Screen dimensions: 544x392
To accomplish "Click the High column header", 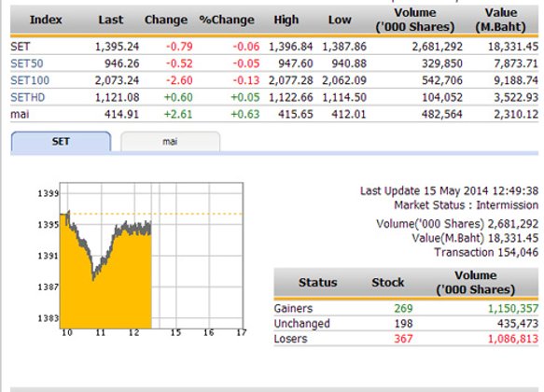I will pyautogui.click(x=286, y=20).
